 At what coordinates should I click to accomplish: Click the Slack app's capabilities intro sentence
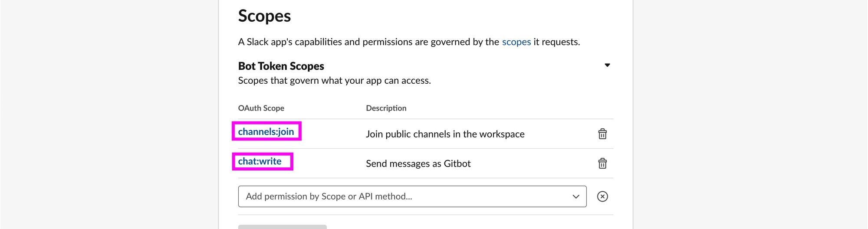[409, 42]
